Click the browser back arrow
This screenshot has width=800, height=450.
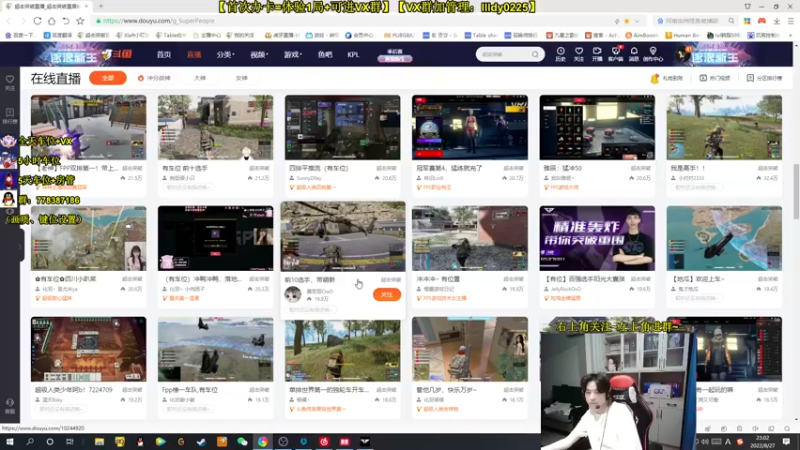coord(9,21)
